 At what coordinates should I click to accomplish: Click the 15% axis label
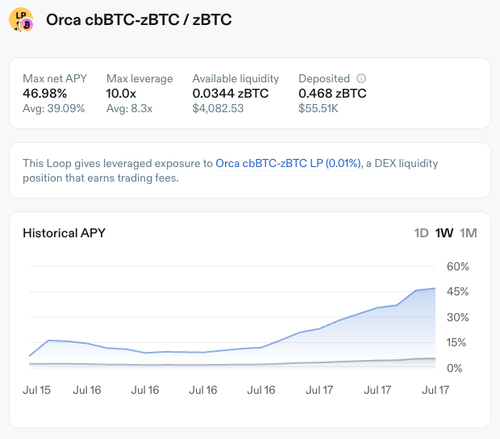coord(456,342)
